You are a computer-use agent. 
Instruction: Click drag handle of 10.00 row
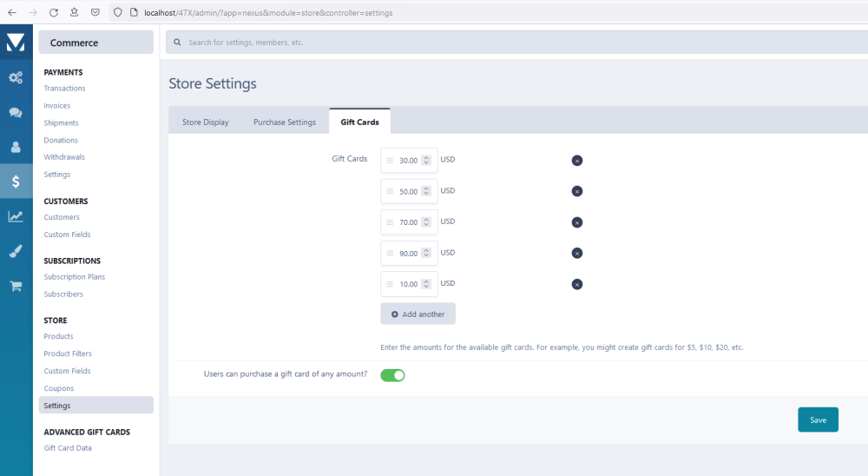point(390,284)
